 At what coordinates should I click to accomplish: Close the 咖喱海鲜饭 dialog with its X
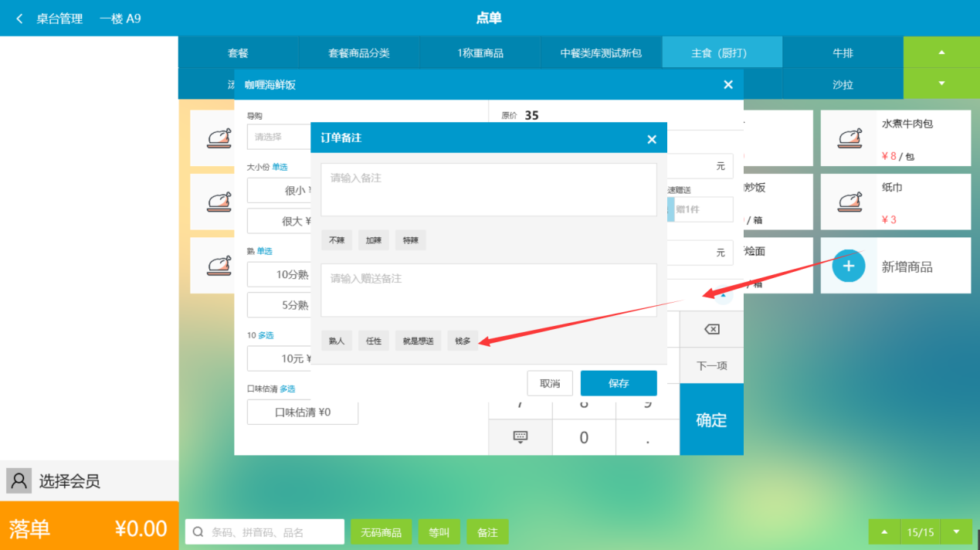[728, 85]
